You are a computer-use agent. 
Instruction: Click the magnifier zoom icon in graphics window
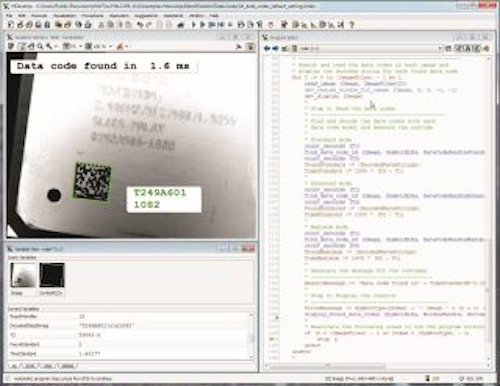[x=40, y=47]
